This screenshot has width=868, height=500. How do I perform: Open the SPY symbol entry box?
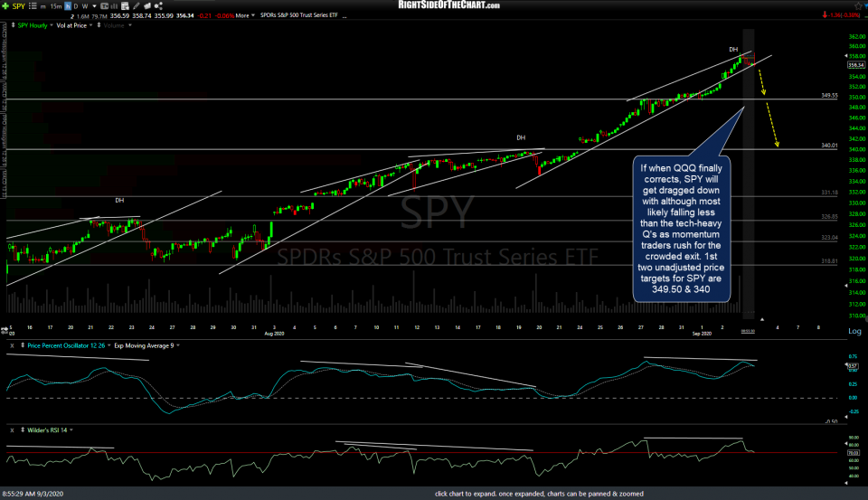pos(19,6)
